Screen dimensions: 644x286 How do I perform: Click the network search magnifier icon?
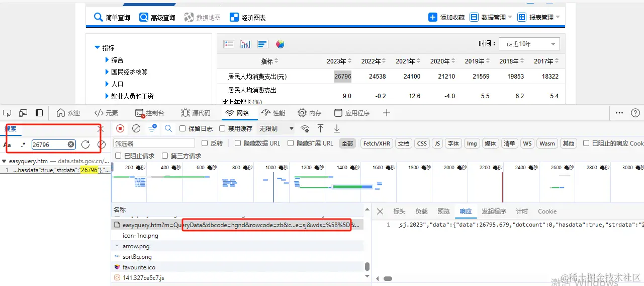click(x=168, y=128)
